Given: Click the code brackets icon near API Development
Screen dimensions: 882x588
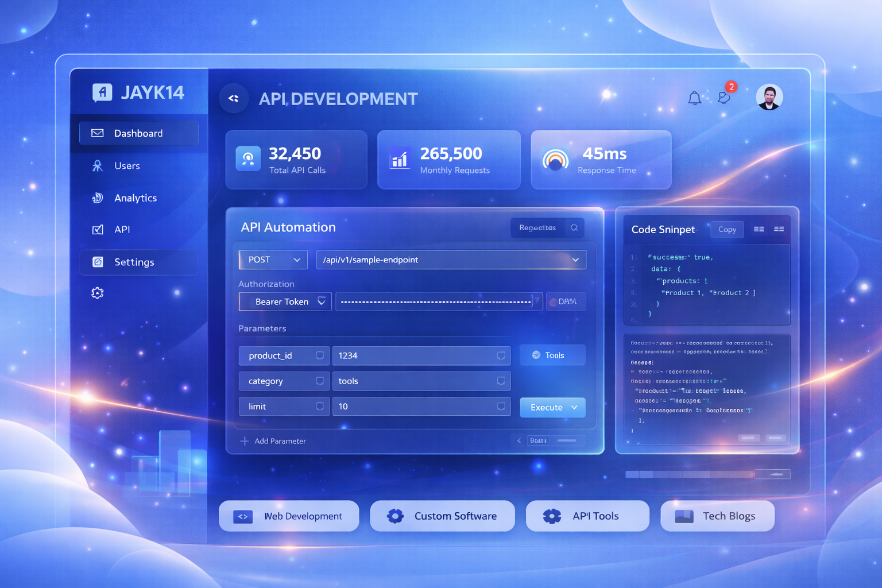Looking at the screenshot, I should [x=234, y=98].
